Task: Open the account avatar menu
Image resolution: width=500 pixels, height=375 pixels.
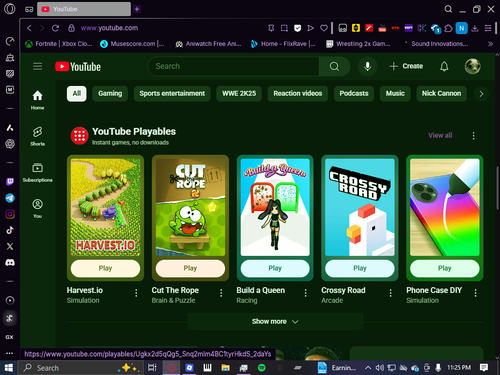Action: 472,66
